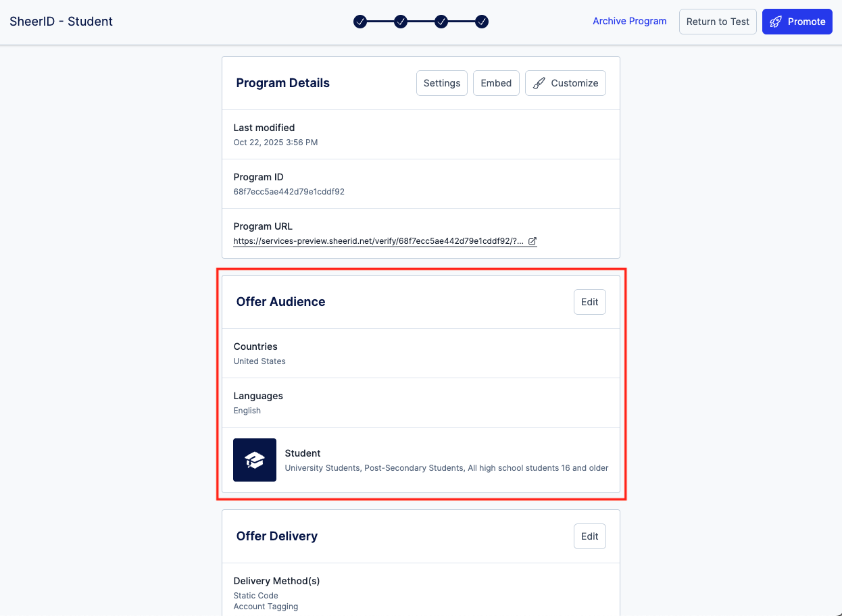Viewport: 842px width, 616px height.
Task: Click the Embed button
Action: coord(496,83)
